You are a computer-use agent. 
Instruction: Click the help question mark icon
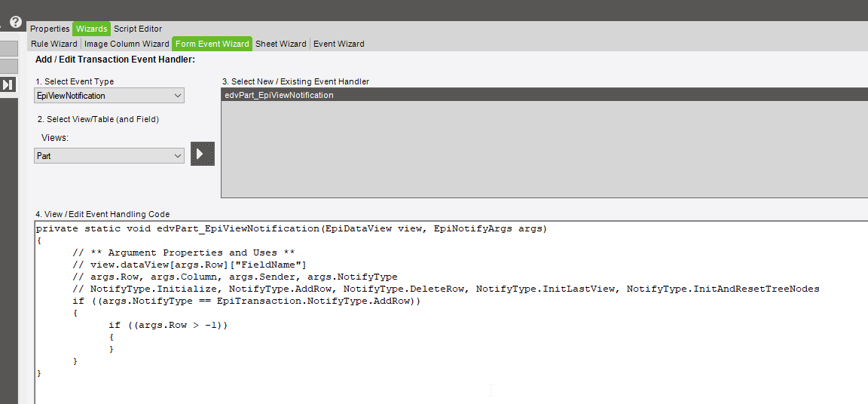pos(16,23)
